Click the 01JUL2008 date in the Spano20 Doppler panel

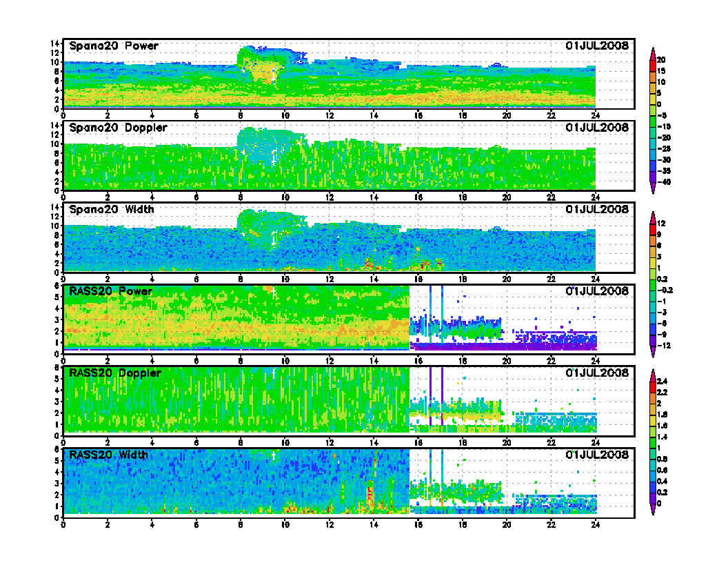point(597,127)
